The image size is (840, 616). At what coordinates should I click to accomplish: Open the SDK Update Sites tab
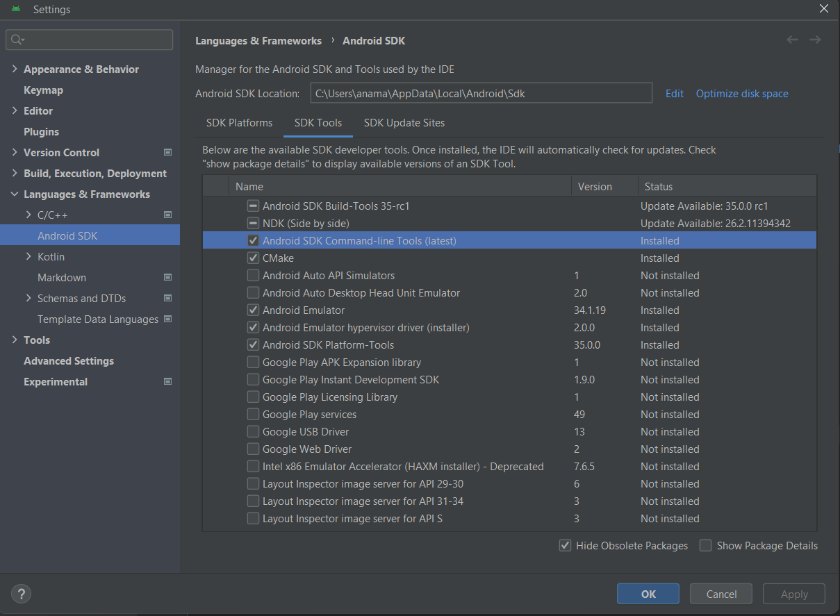(404, 122)
